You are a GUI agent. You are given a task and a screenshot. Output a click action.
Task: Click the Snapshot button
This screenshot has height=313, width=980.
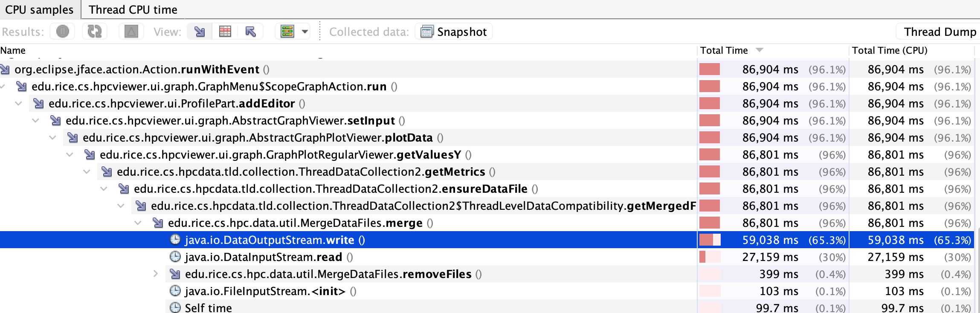453,31
